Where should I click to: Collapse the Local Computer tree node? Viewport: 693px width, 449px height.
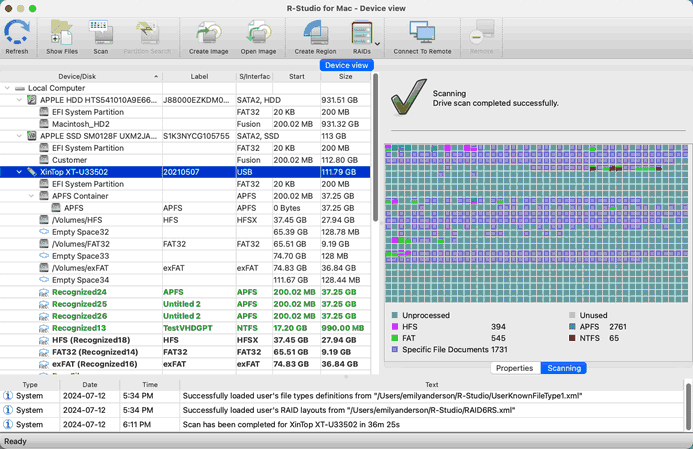coord(7,88)
